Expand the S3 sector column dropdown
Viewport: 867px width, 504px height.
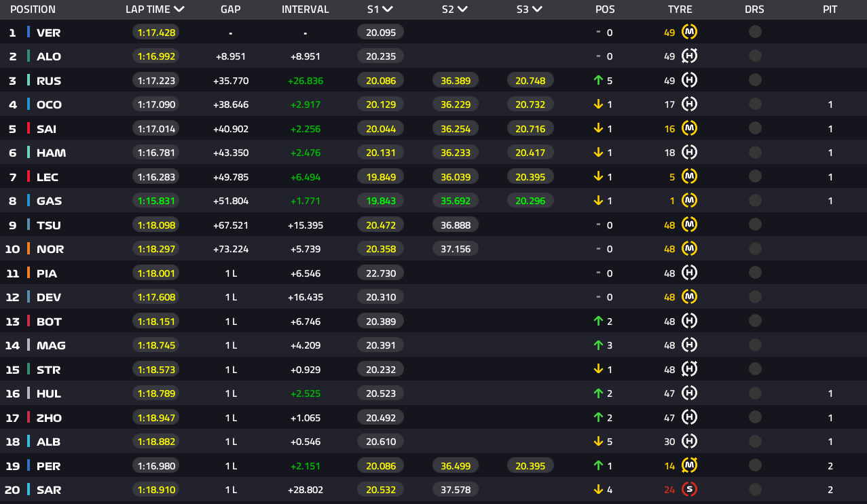tap(537, 9)
